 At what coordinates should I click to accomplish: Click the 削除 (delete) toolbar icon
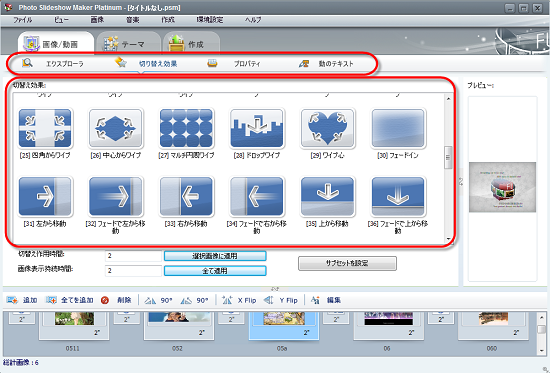105,300
